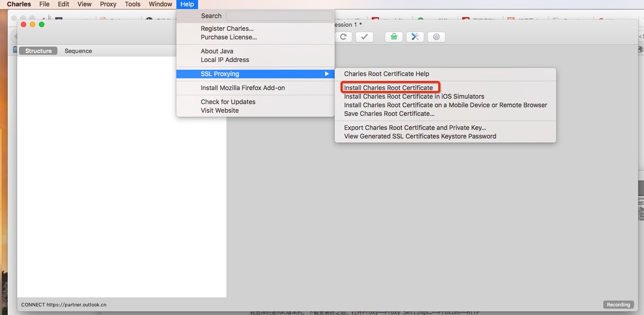Click the Recording status button
Screen dimensions: 644x315
[618, 305]
